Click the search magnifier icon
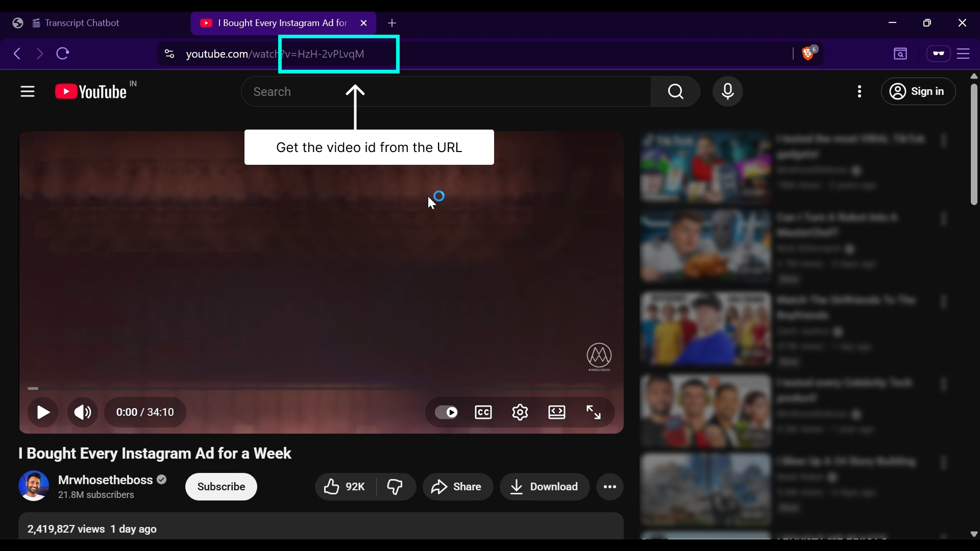 [675, 92]
